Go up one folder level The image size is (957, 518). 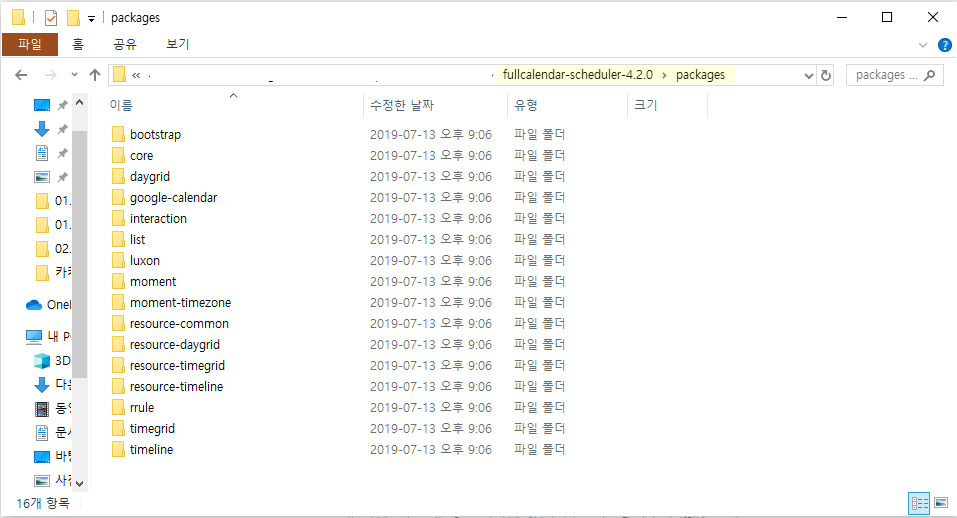click(95, 75)
